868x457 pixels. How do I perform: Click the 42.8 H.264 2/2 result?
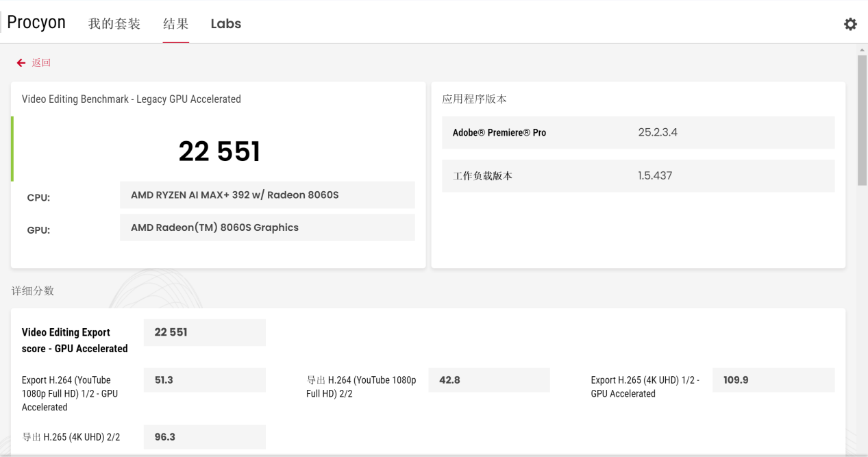pyautogui.click(x=488, y=380)
